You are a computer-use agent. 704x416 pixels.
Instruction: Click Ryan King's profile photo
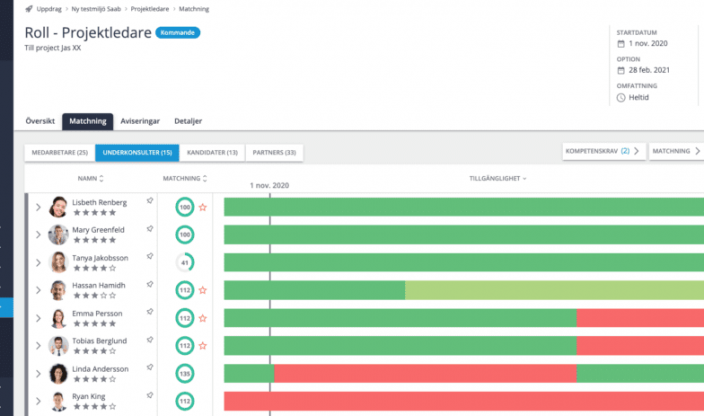59,401
